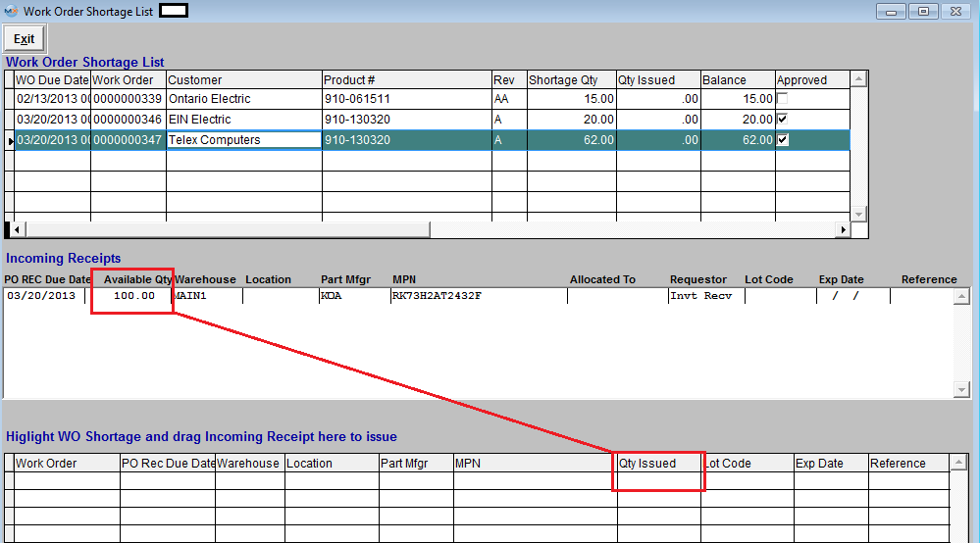Screen dimensions: 980x543
Task: Click the Telex Computers customer field
Action: [243, 140]
